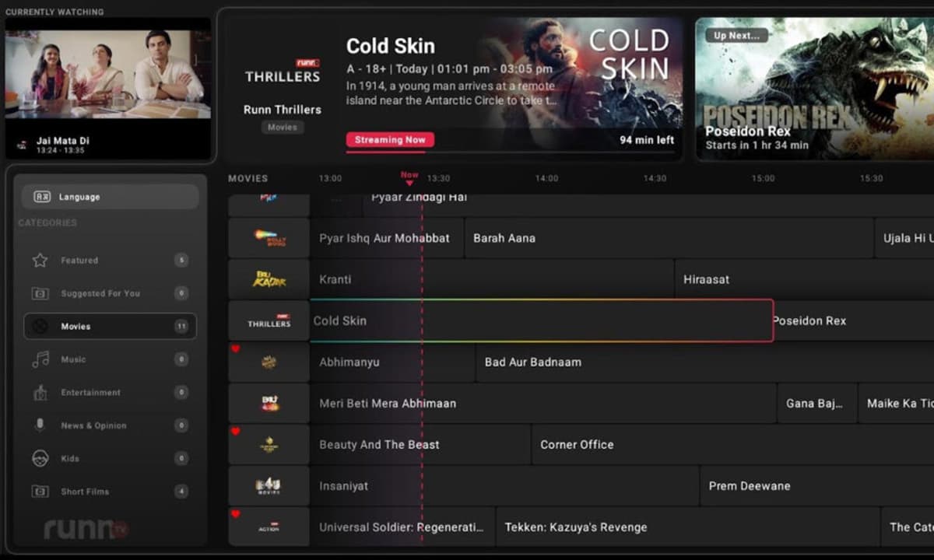Open the Currently Watching video thumbnail
This screenshot has width=934, height=560.
tap(108, 75)
